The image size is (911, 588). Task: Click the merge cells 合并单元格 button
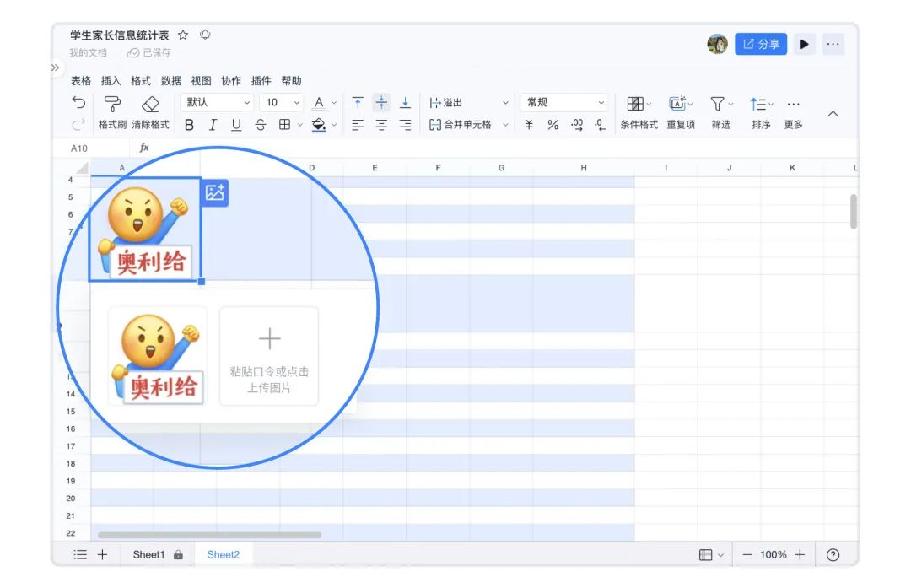[461, 125]
